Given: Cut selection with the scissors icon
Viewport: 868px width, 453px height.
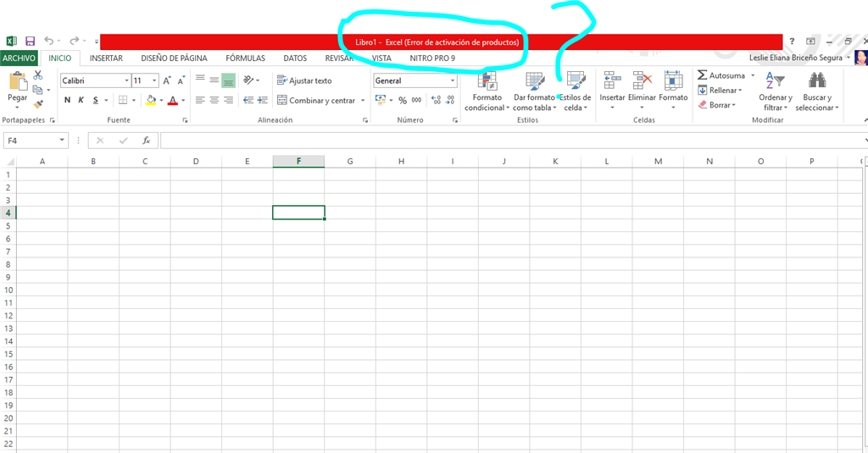Looking at the screenshot, I should click(37, 75).
